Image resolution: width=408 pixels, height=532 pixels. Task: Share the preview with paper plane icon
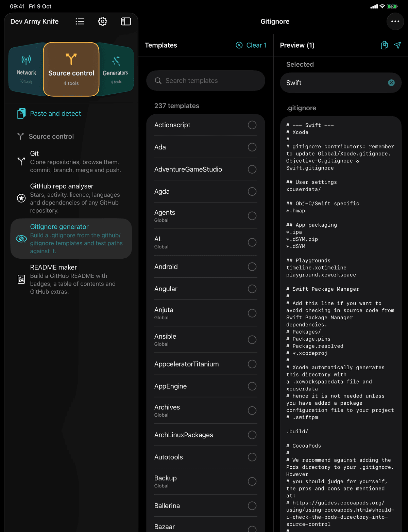pos(397,45)
